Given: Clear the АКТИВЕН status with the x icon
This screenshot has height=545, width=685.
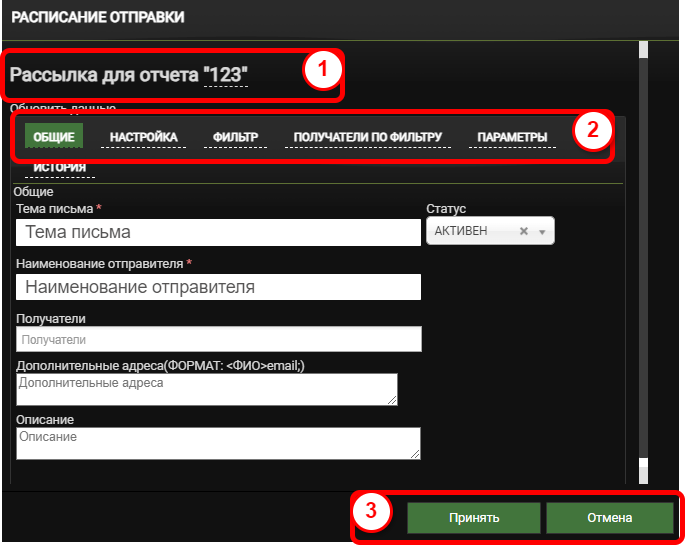Looking at the screenshot, I should click(x=523, y=231).
